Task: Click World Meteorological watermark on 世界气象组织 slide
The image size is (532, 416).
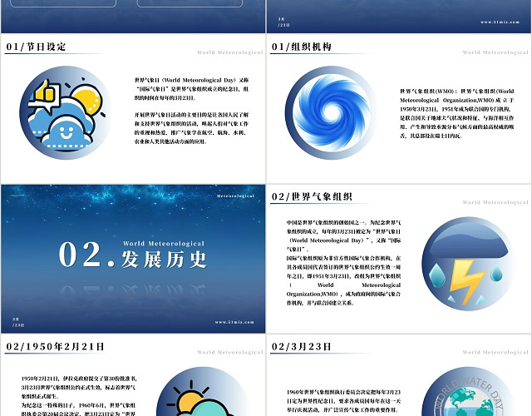Action: tap(495, 202)
